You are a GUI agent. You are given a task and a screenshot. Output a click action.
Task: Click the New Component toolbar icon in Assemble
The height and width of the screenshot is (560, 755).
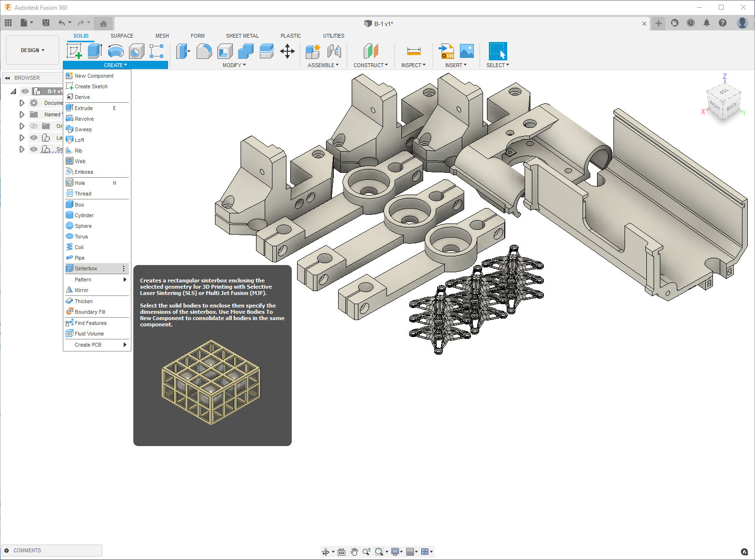pyautogui.click(x=313, y=51)
